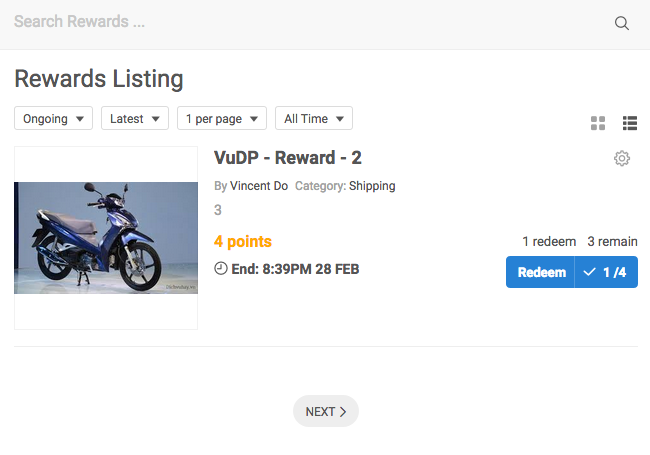Image resolution: width=650 pixels, height=455 pixels.
Task: Go to the NEXT page
Action: click(x=325, y=411)
